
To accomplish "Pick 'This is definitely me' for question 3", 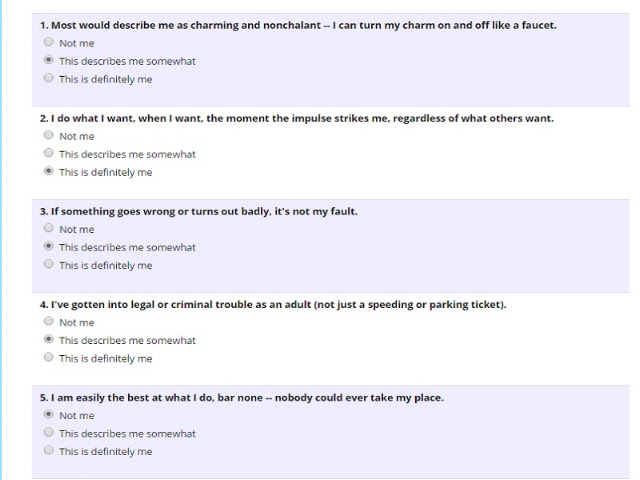I will [49, 264].
